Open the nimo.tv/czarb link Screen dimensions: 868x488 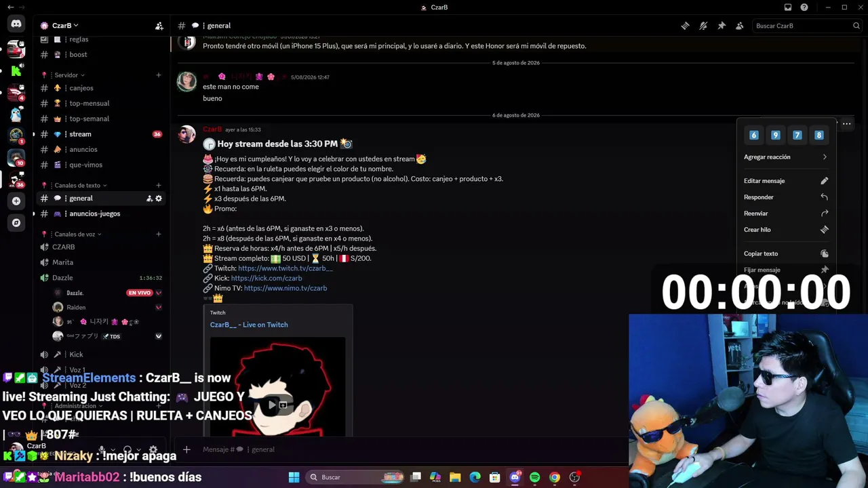[x=285, y=288]
